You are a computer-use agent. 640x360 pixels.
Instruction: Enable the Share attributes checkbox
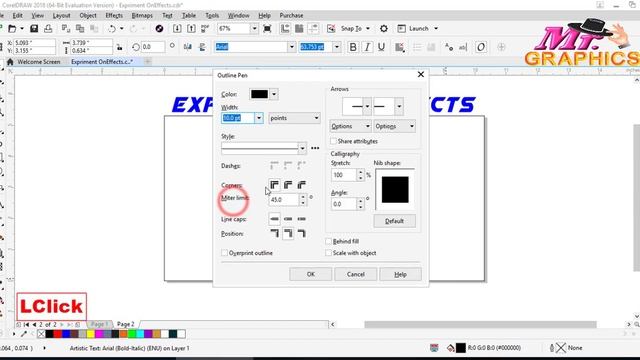tap(333, 141)
